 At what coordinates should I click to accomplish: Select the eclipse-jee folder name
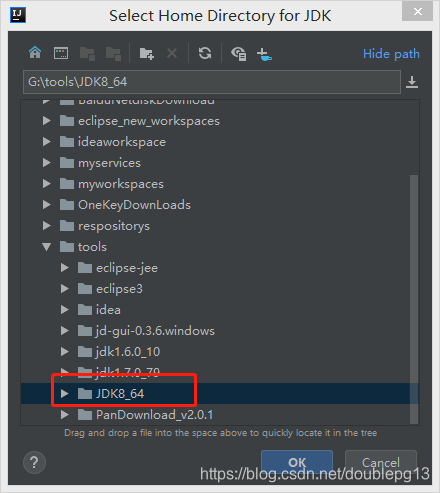click(x=127, y=268)
